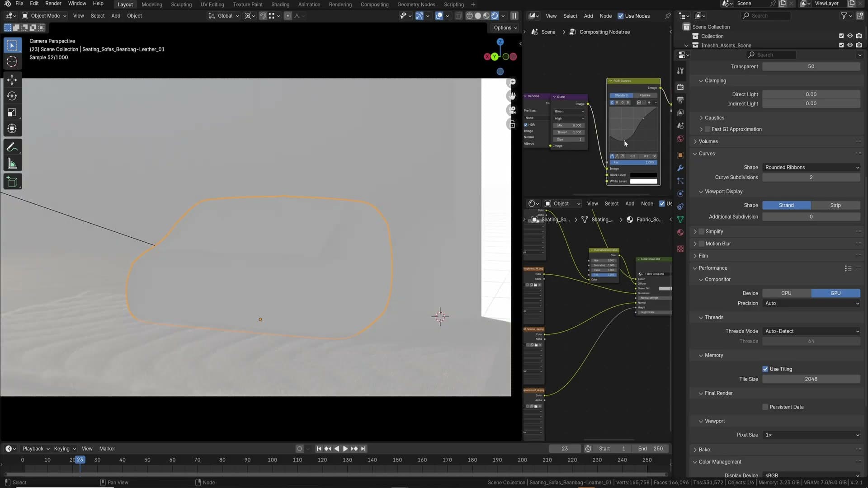Open the Tool properties tab
The height and width of the screenshot is (488, 868).
(x=680, y=71)
